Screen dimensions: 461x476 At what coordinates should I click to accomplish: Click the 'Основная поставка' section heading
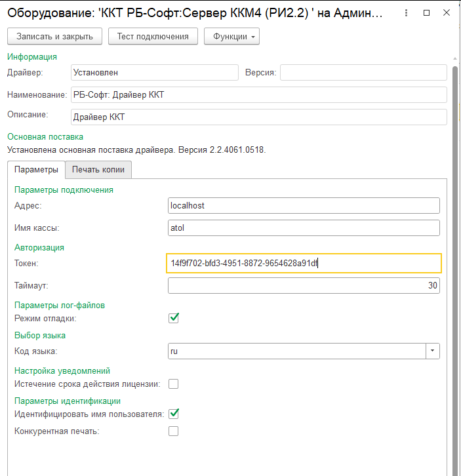tap(45, 136)
